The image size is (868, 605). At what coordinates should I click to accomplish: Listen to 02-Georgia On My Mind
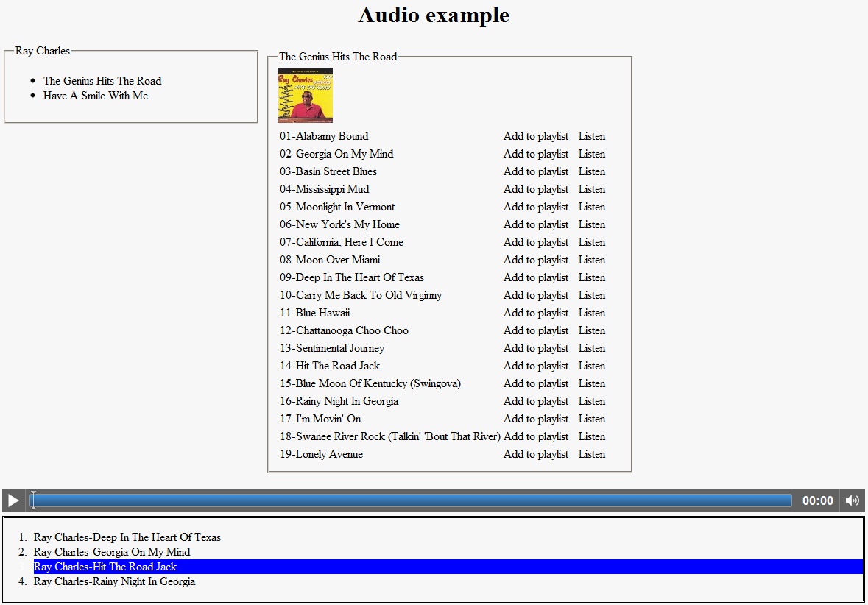pos(592,154)
